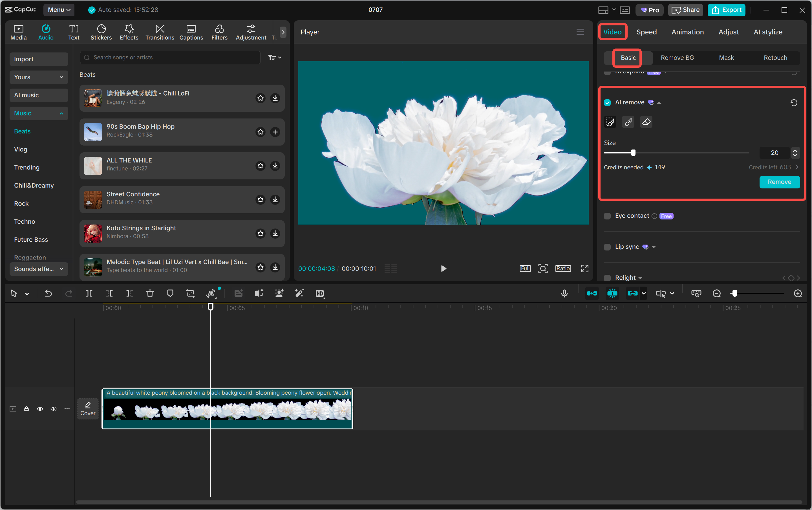Uncheck the AI remove checkbox

[x=607, y=102]
